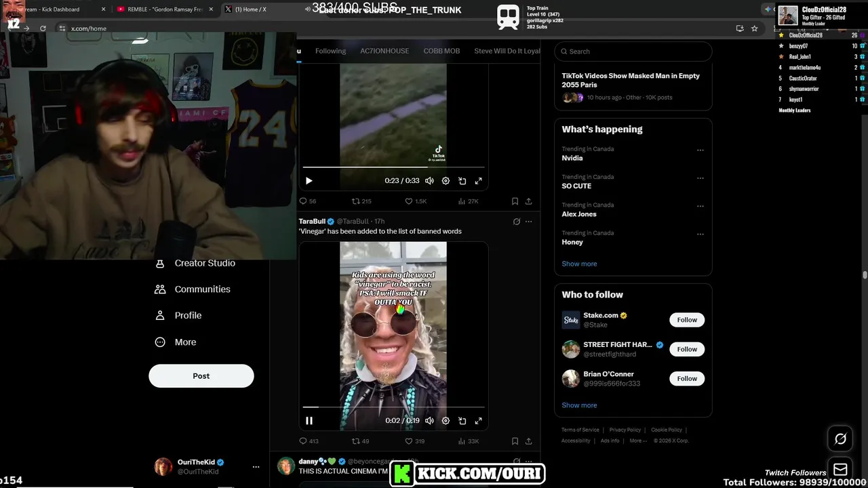
Task: Follow Stake.com
Action: pyautogui.click(x=687, y=320)
